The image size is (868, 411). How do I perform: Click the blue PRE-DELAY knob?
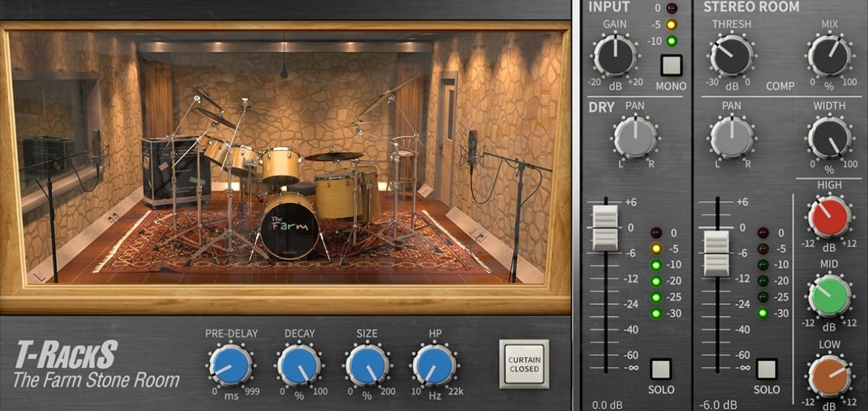[231, 365]
